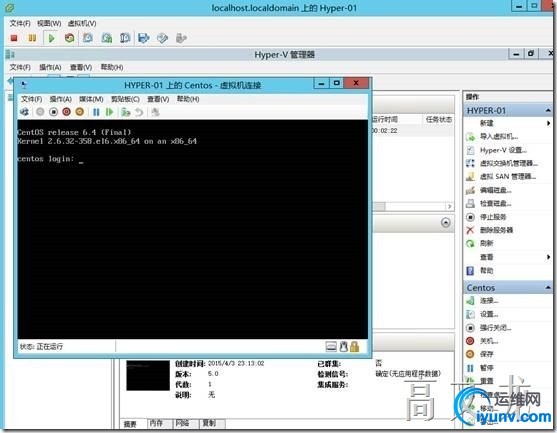The width and height of the screenshot is (557, 433).
Task: Click orange Save icon in Centos connection toolbar
Action: 80,112
